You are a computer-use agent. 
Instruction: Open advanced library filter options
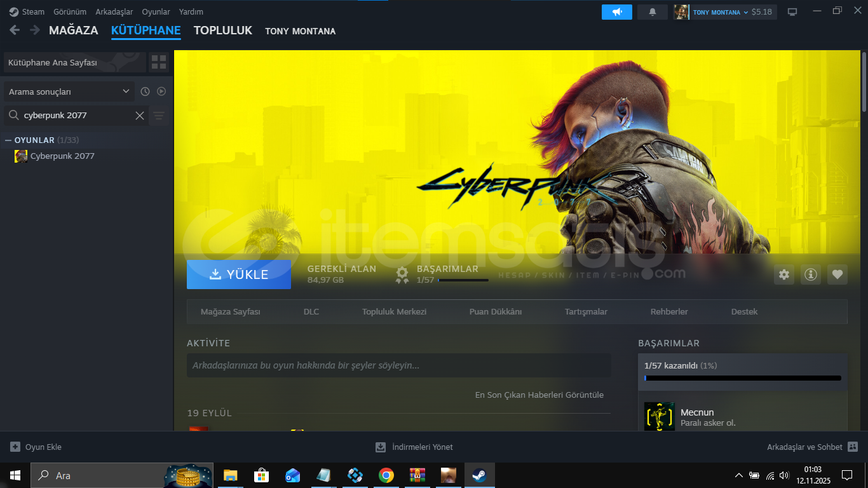tap(159, 116)
